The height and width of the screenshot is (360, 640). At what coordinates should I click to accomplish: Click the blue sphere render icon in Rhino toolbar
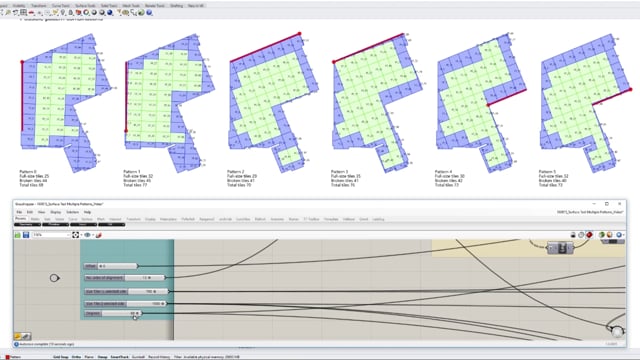point(109,13)
